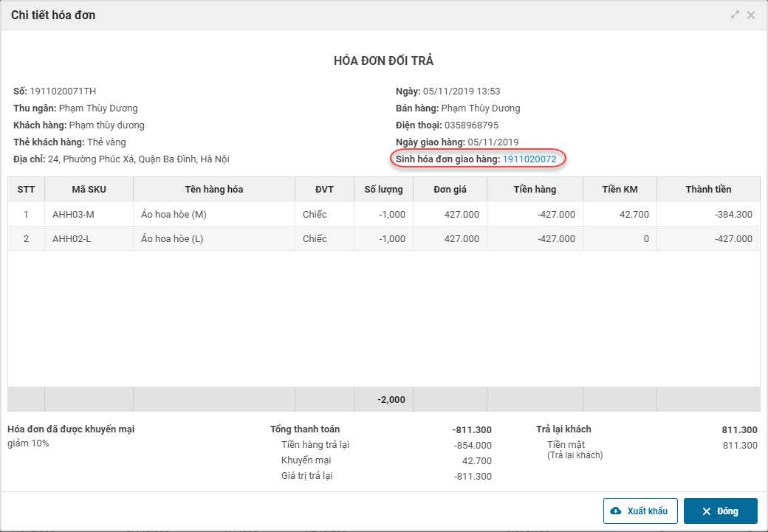Close the invoice detail dialog with X icon
This screenshot has width=768, height=532.
(x=751, y=15)
